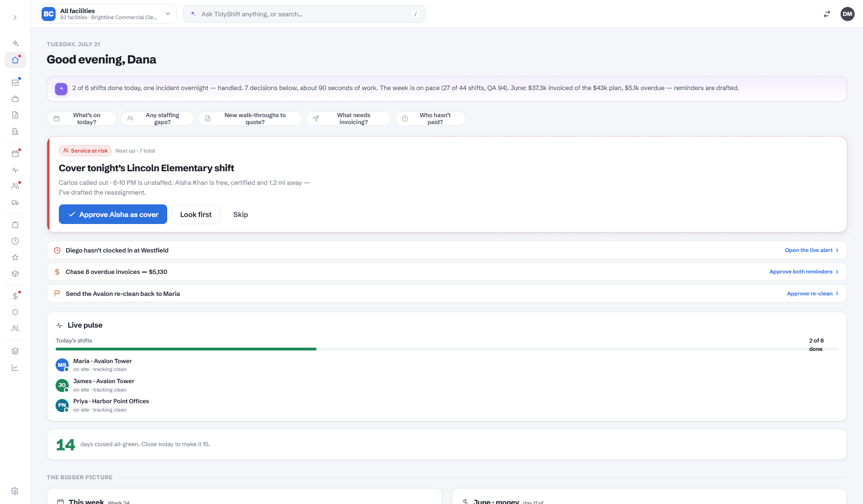Open the dollar sign icon in sidebar
863x504 pixels.
15,296
